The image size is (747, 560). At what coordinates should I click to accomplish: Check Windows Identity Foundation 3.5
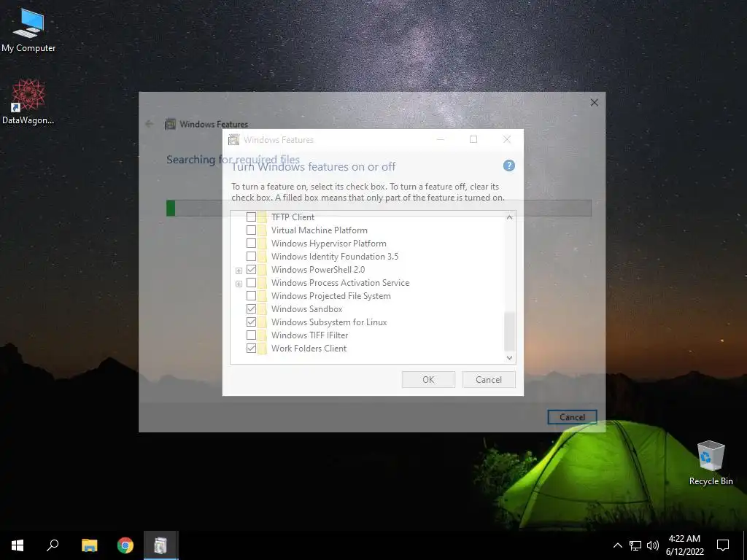click(x=251, y=257)
